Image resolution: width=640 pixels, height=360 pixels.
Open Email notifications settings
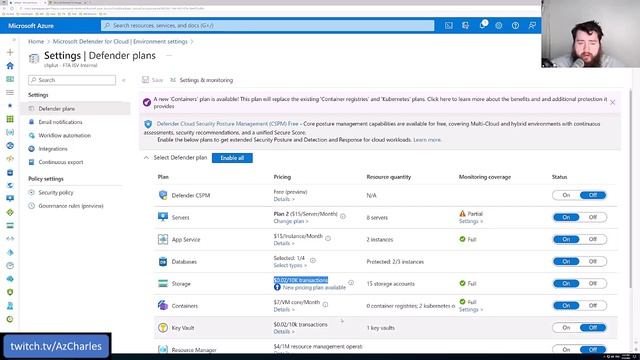click(60, 122)
